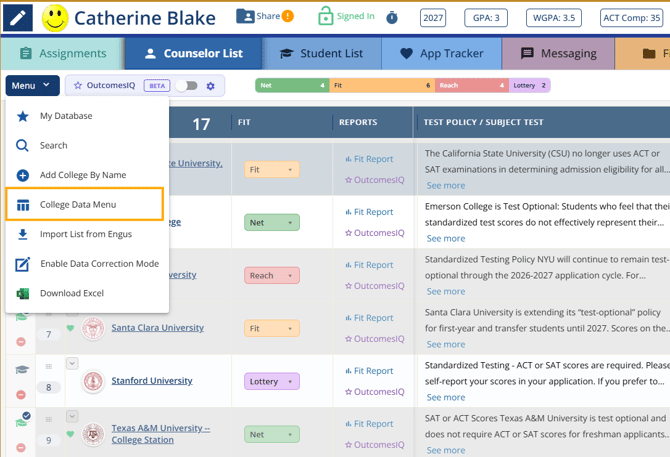The image size is (670, 457).
Task: Select Enable Data Correction Mode
Action: 85,264
